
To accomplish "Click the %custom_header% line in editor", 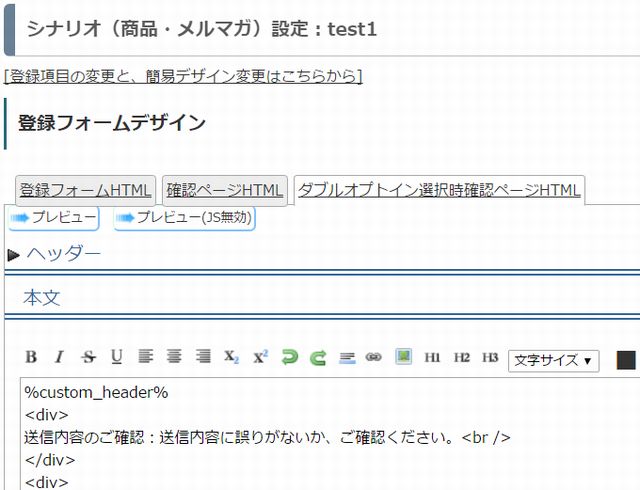I will pos(96,392).
